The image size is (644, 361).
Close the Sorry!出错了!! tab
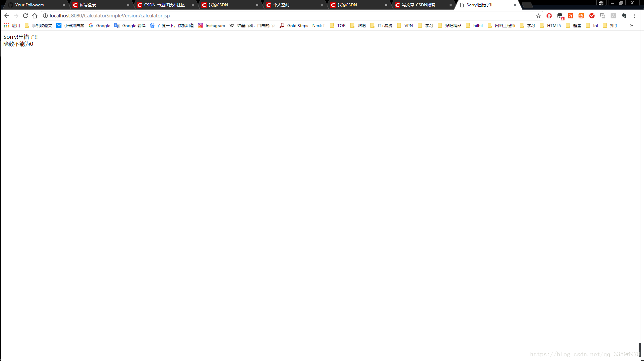[x=515, y=5]
